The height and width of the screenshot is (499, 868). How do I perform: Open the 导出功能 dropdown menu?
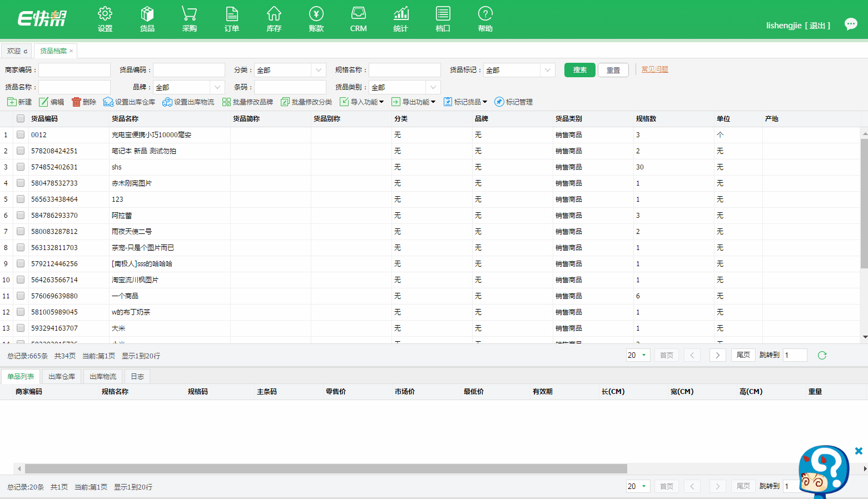(414, 102)
